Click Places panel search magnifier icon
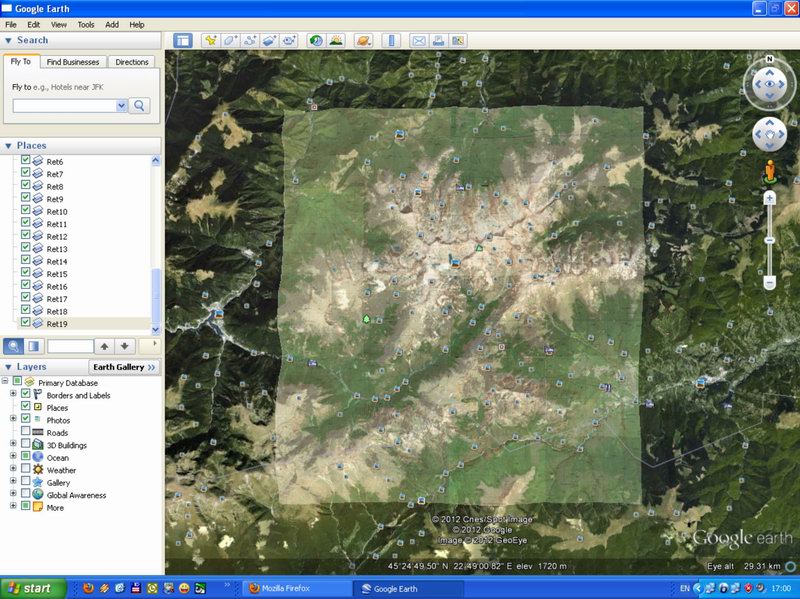Image resolution: width=800 pixels, height=599 pixels. click(x=13, y=346)
